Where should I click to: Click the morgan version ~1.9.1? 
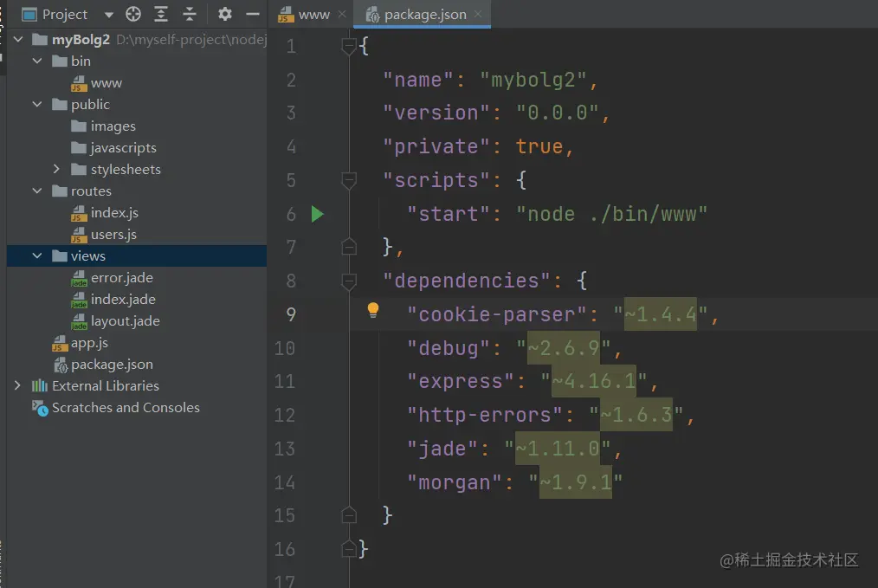(x=576, y=482)
